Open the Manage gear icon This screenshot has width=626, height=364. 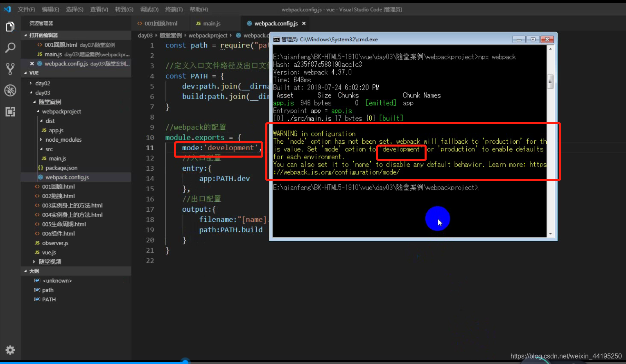coord(10,350)
